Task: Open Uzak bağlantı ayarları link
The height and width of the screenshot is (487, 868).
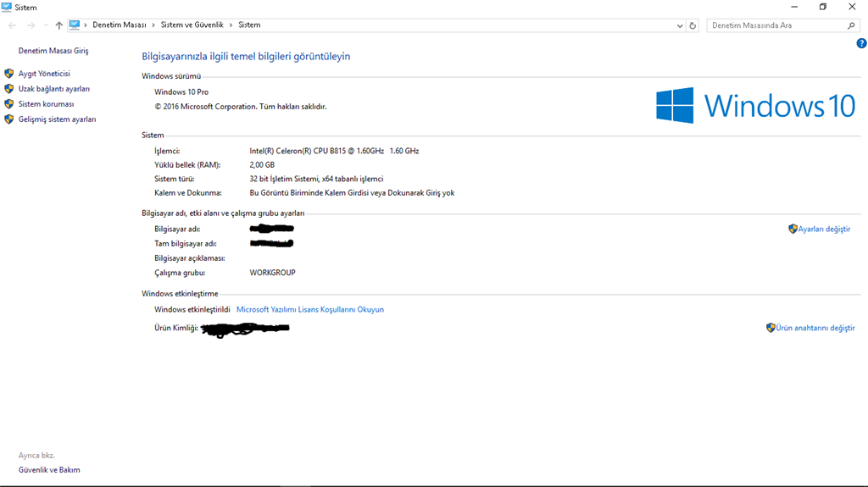Action: [53, 89]
